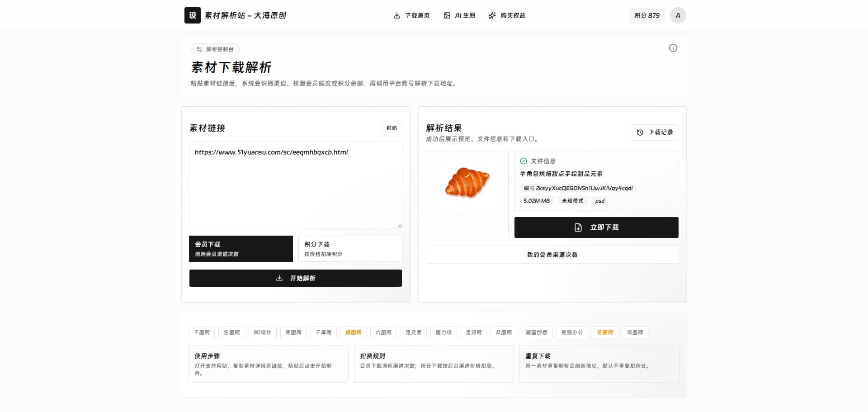Click the file number 编号 tag
Screen dimensions: 868x412
(578, 188)
